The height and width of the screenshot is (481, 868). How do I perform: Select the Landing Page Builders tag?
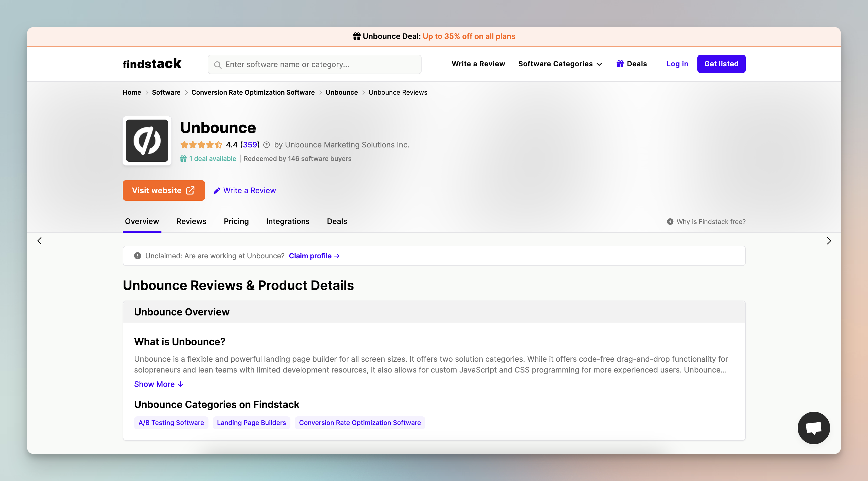tap(251, 423)
